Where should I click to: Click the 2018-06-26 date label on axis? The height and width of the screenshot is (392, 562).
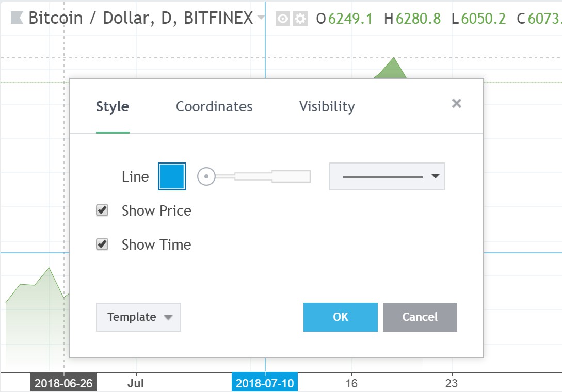coord(63,383)
